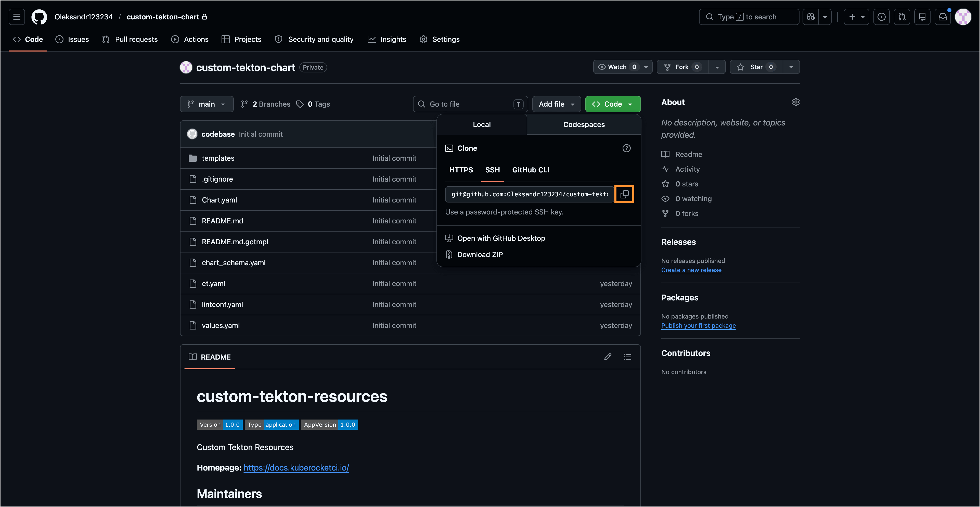Switch to the Actions tab
This screenshot has height=507, width=980.
[190, 39]
